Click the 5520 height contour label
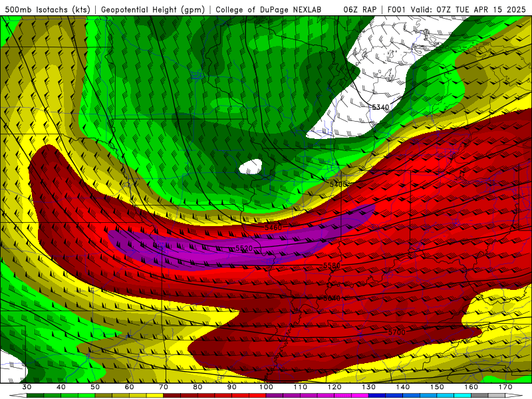The image size is (532, 399). (x=244, y=248)
